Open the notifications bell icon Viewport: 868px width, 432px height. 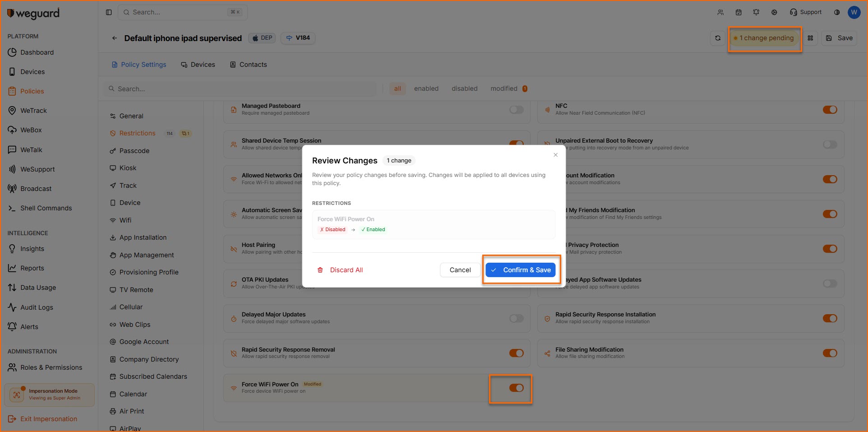[x=756, y=12]
